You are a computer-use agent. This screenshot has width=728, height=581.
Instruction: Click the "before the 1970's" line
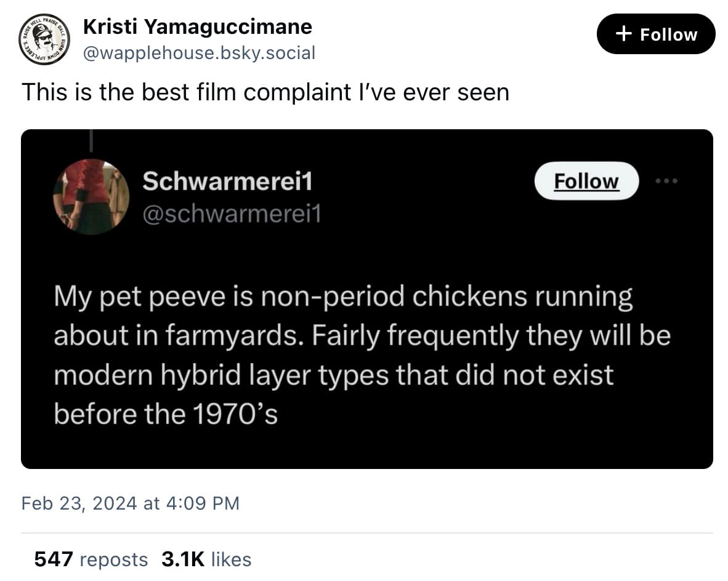166,414
